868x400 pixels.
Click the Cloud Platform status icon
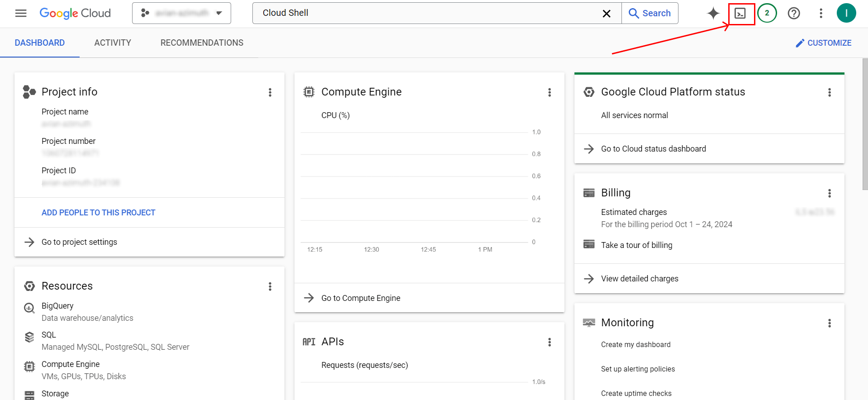589,92
